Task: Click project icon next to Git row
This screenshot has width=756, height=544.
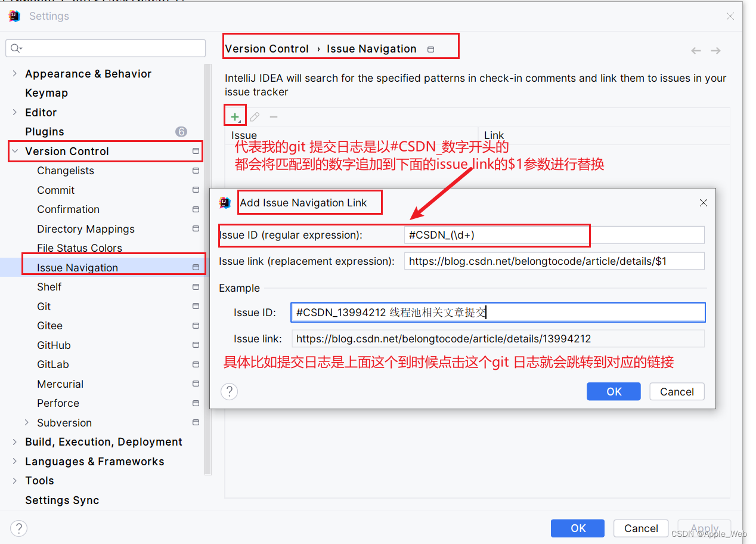Action: click(196, 307)
